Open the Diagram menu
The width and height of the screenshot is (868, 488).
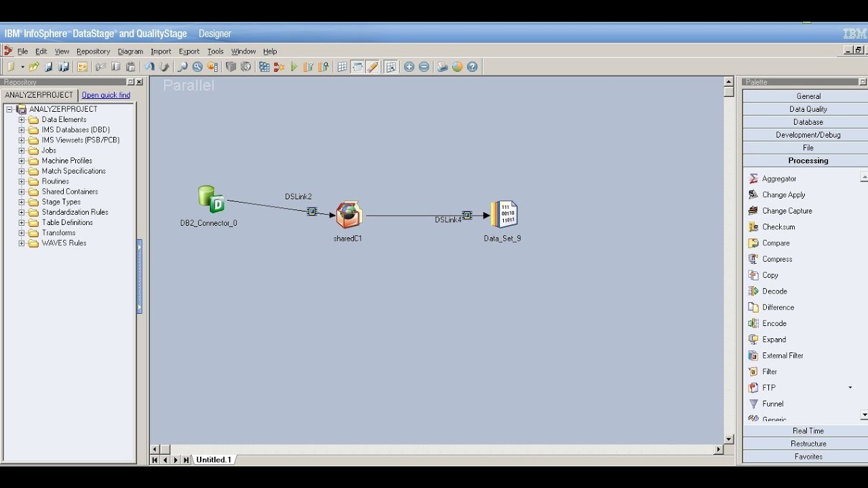130,52
